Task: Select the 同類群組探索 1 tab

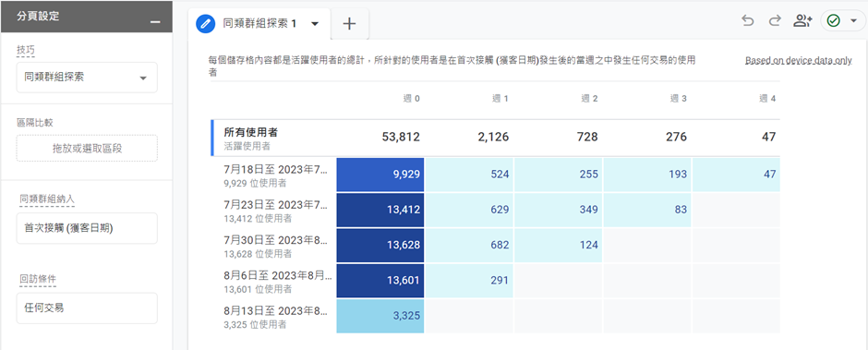Action: click(x=259, y=24)
